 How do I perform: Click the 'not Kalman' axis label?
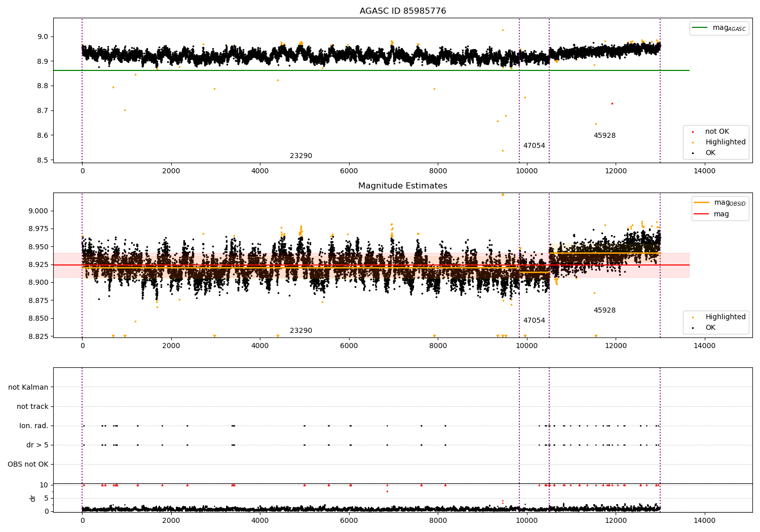pos(28,387)
